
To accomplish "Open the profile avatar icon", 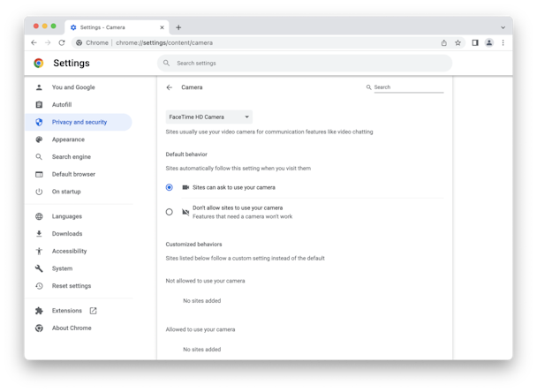I will (x=489, y=42).
